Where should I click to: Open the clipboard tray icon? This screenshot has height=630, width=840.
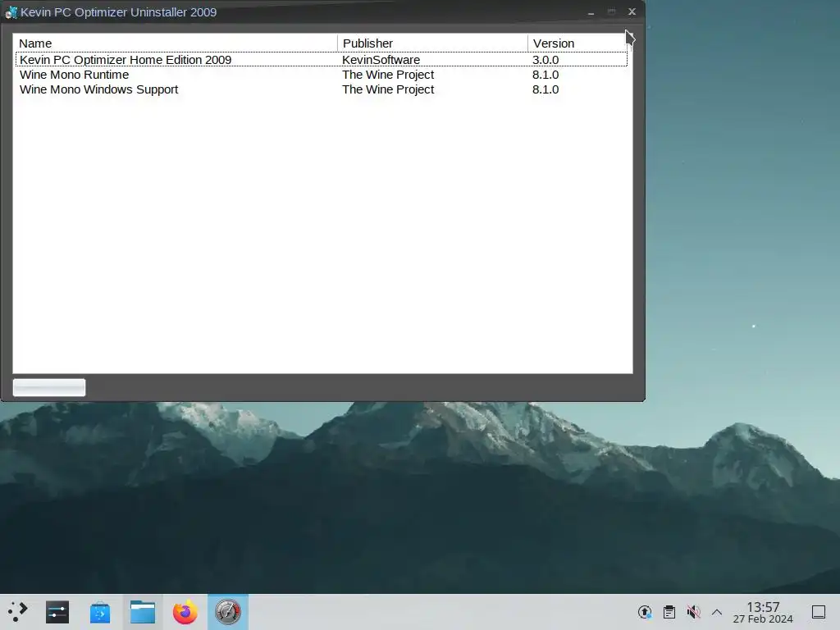(669, 612)
